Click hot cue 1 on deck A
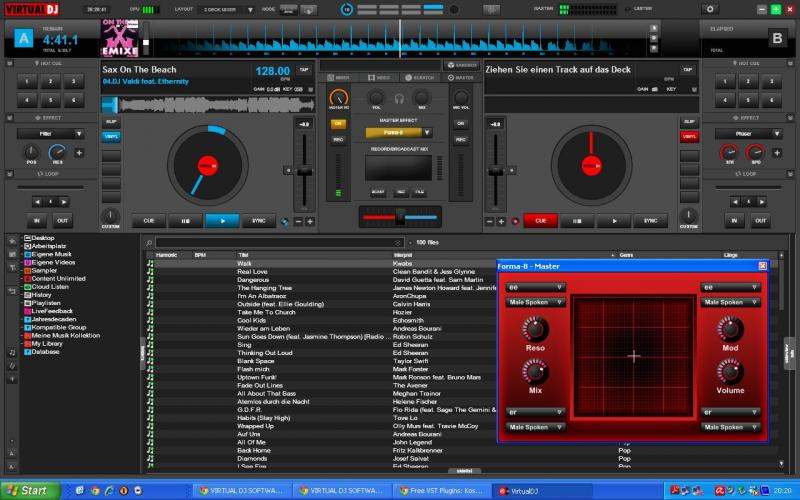The height and width of the screenshot is (500, 800). (27, 81)
